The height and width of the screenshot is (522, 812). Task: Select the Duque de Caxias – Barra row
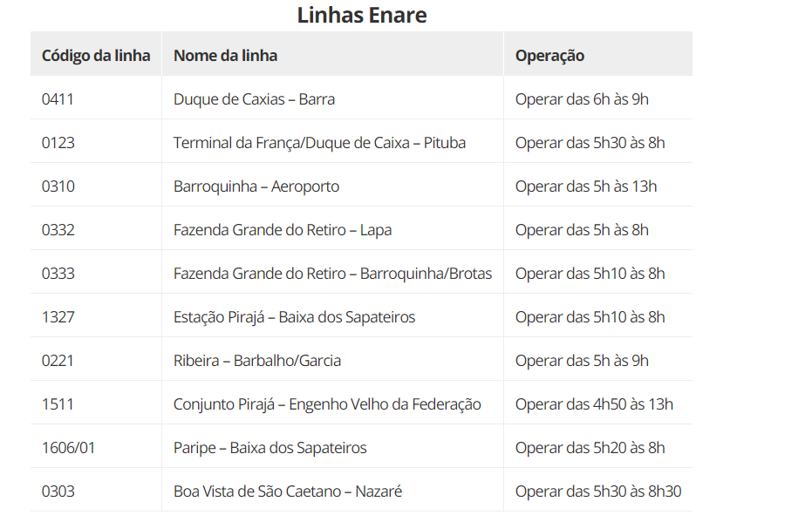click(361, 98)
